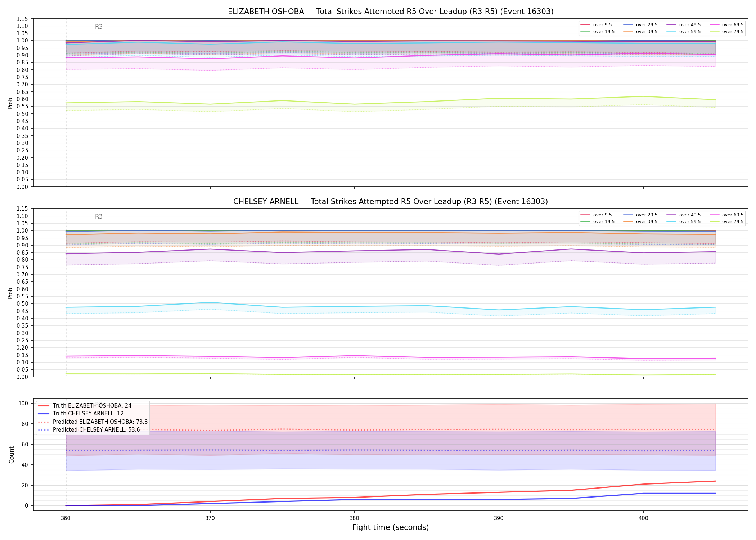Click the 400 tick on the time axis
Viewport: 756px width, 540px height.
tap(643, 518)
